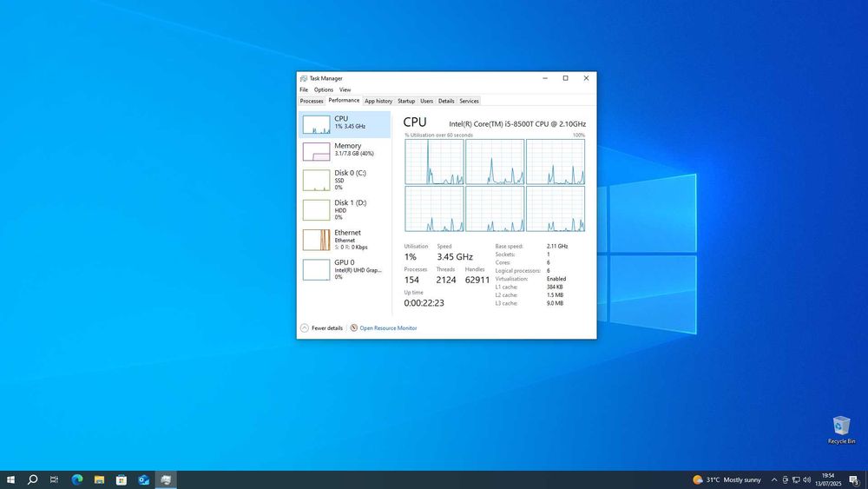Click the volume speaker tray icon

[x=807, y=480]
